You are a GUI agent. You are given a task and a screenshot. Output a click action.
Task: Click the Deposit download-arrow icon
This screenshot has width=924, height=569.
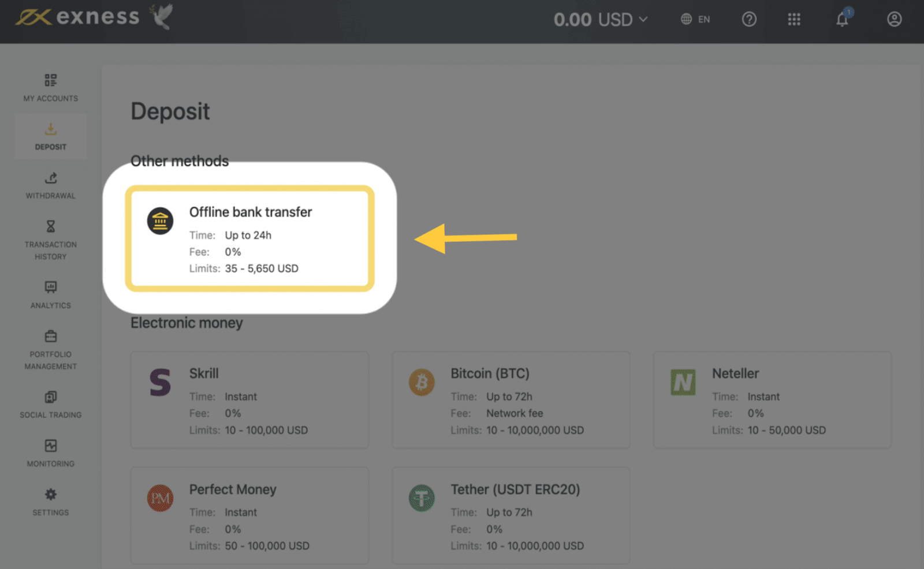[x=51, y=129]
